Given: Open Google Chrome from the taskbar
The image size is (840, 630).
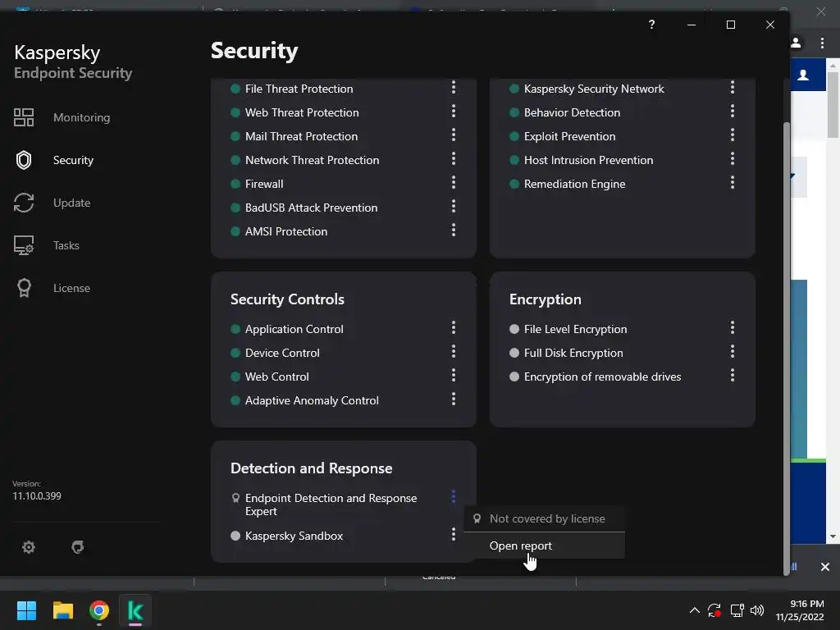Looking at the screenshot, I should [x=99, y=610].
